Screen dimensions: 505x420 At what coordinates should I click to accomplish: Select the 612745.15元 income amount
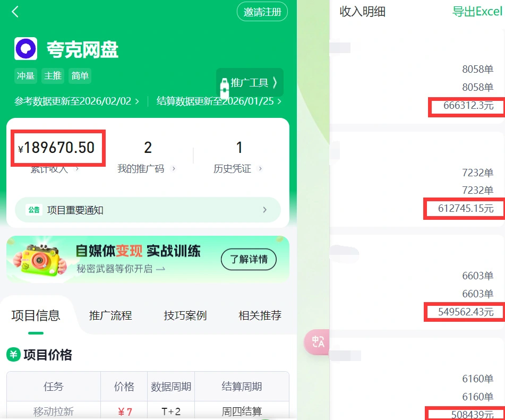tap(465, 208)
